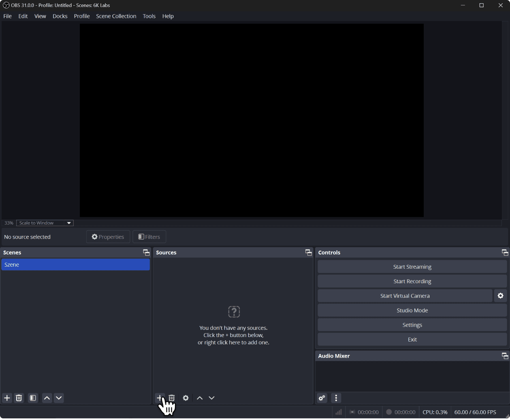Click the OBS logo in title bar
510x420 pixels.
(x=6, y=5)
